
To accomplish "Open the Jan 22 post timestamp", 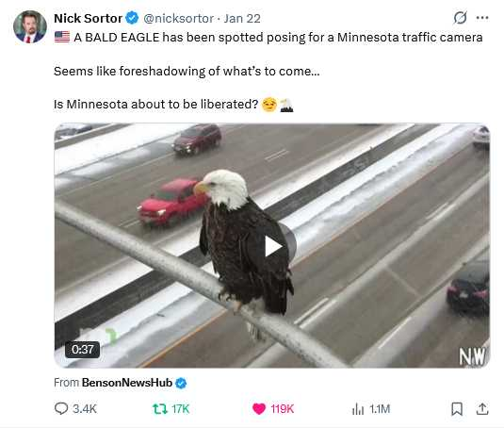I will click(242, 18).
